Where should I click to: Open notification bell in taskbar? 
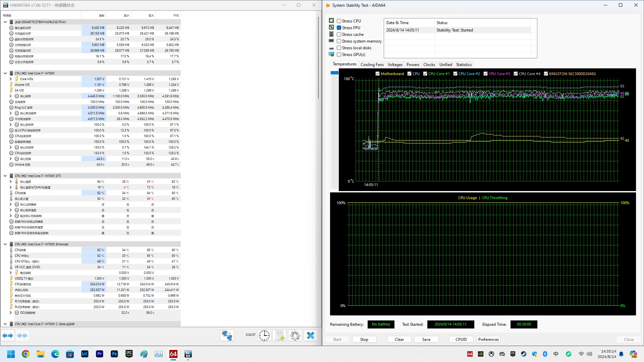621,354
